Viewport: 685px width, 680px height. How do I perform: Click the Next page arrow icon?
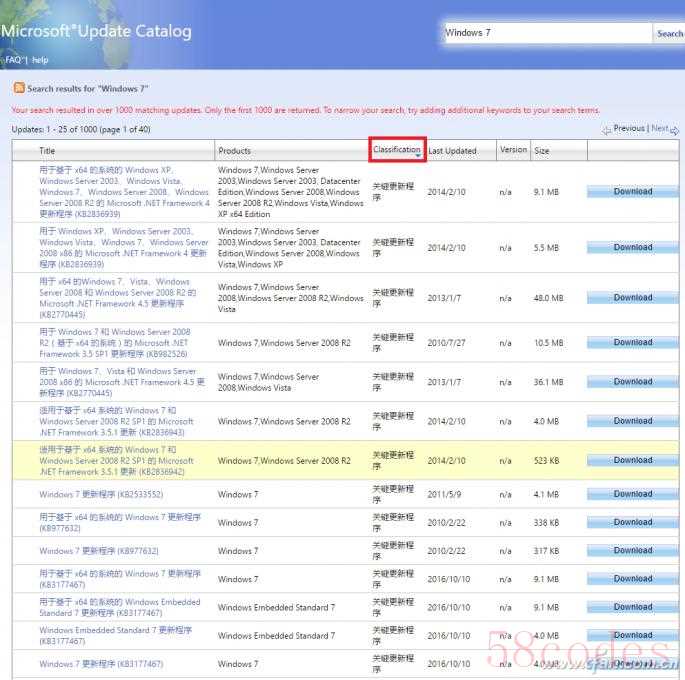click(x=675, y=130)
